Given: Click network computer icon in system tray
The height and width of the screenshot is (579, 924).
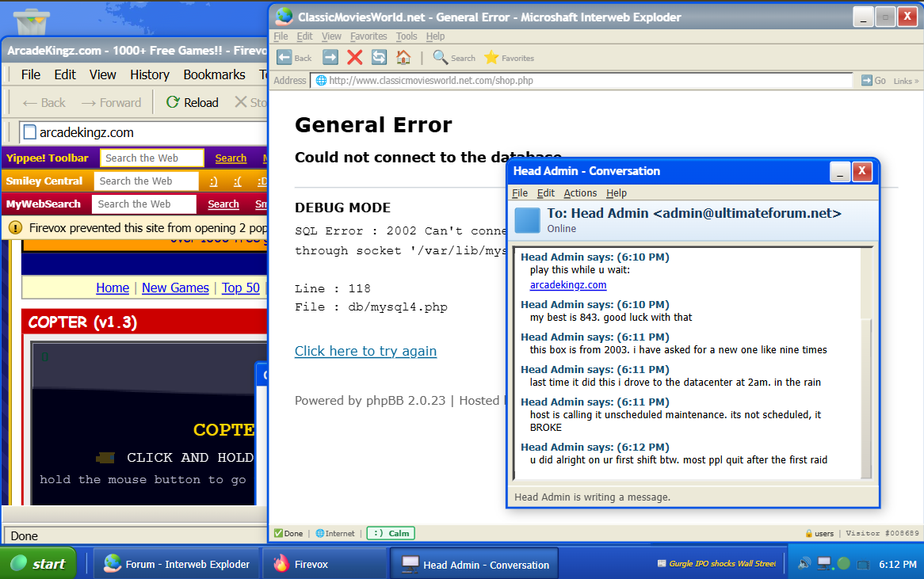Looking at the screenshot, I should coord(824,564).
